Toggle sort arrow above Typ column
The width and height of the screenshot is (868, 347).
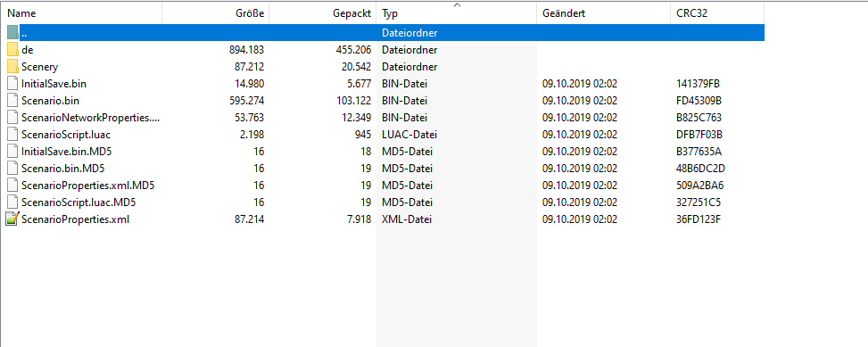(x=457, y=5)
